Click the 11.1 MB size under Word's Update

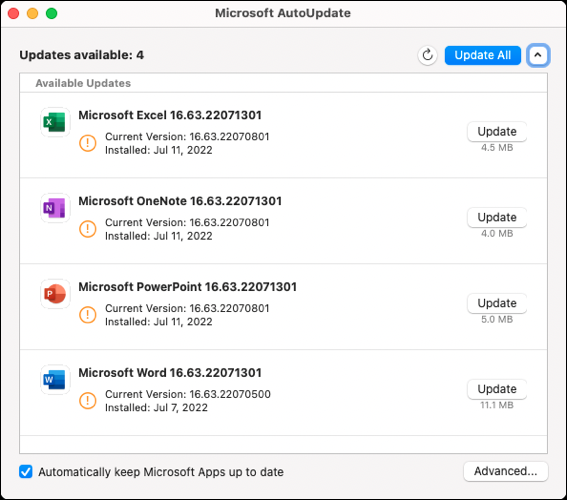tap(497, 405)
